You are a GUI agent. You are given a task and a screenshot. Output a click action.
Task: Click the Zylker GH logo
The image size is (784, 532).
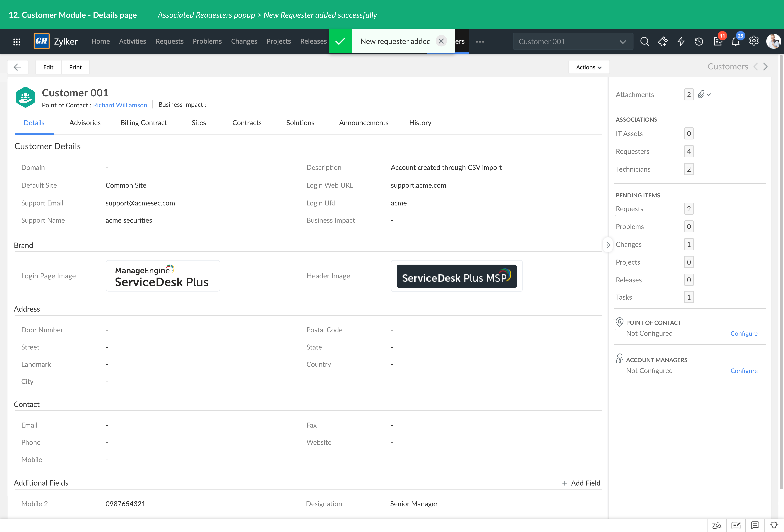[42, 41]
